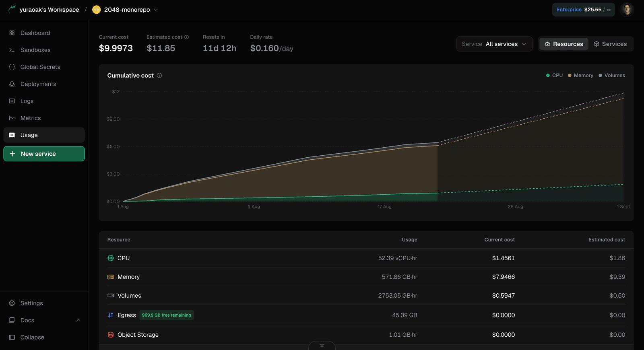Click the Deployments rocket icon
The height and width of the screenshot is (350, 644).
tap(12, 84)
